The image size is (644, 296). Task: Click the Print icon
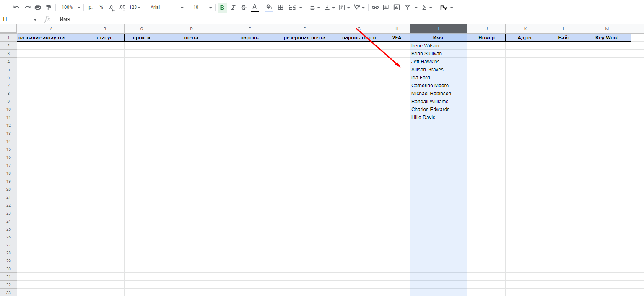click(x=38, y=8)
